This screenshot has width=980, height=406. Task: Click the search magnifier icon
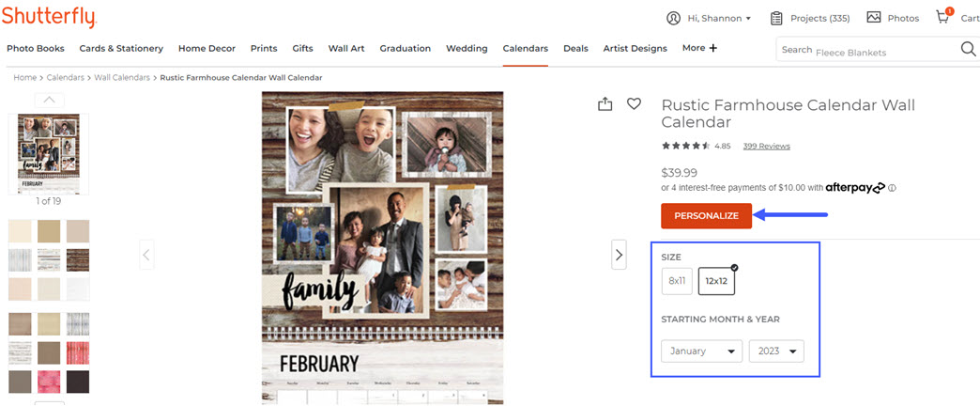968,50
